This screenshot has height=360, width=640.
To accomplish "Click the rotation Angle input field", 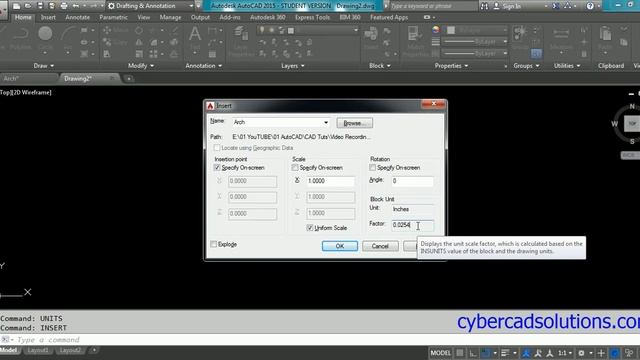I will [412, 181].
